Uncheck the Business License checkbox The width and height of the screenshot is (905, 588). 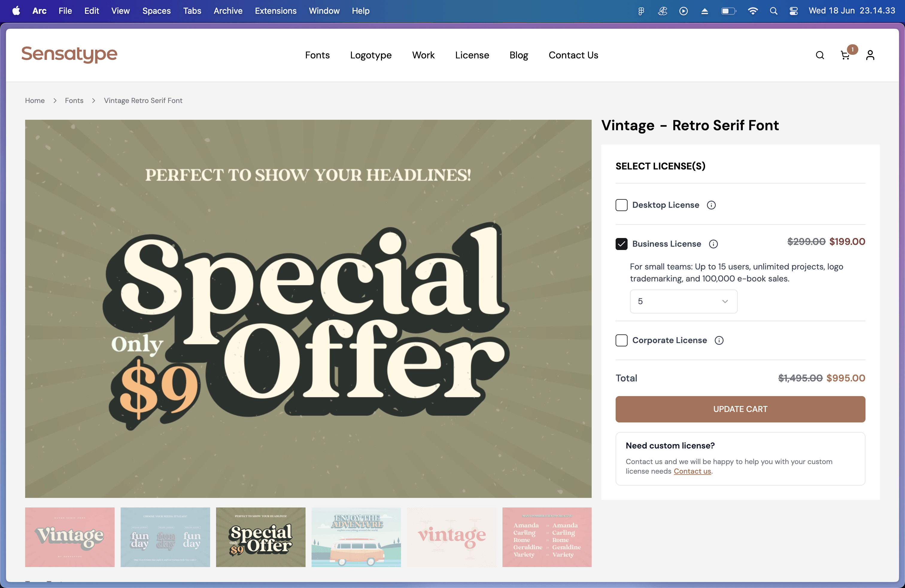tap(621, 244)
